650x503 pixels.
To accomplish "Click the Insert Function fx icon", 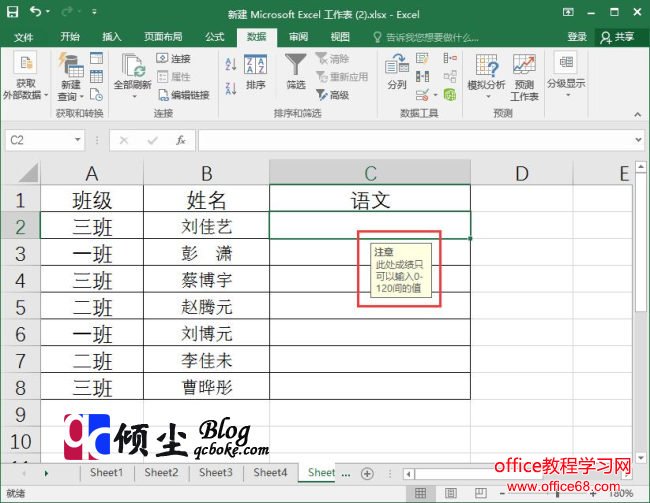I will click(180, 140).
